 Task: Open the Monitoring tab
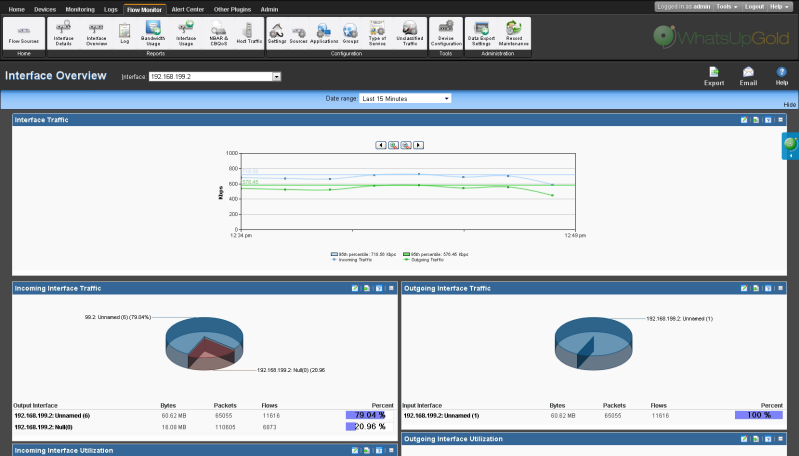[x=80, y=8]
